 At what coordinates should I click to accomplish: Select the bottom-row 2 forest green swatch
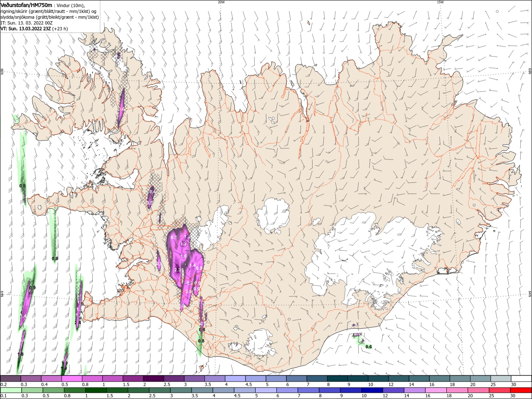point(138,390)
